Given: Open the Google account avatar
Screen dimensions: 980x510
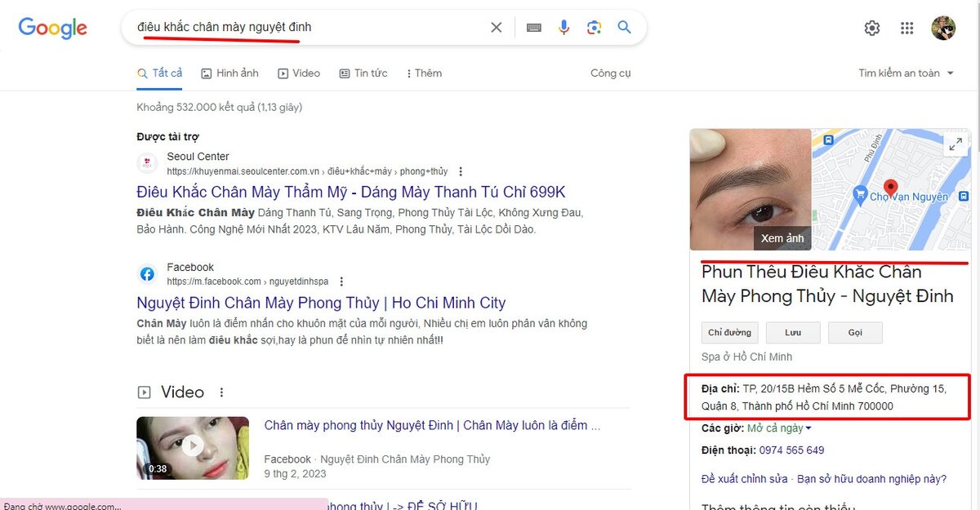Looking at the screenshot, I should (943, 28).
